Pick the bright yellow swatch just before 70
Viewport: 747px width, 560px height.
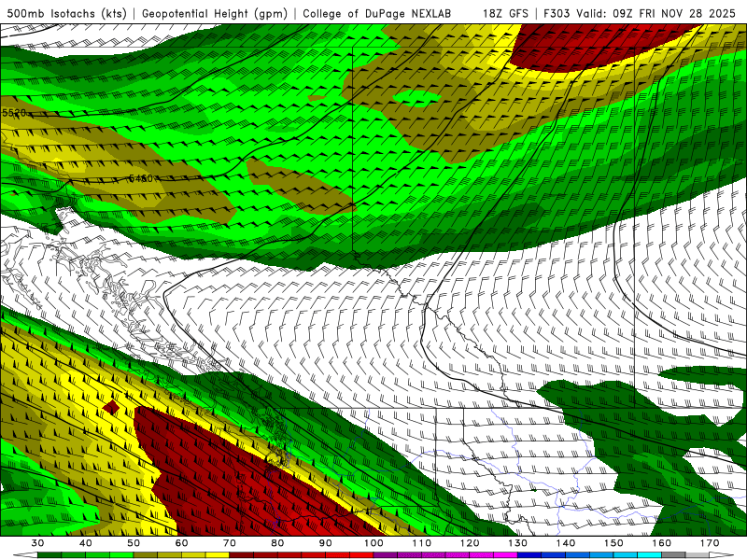[x=218, y=554]
